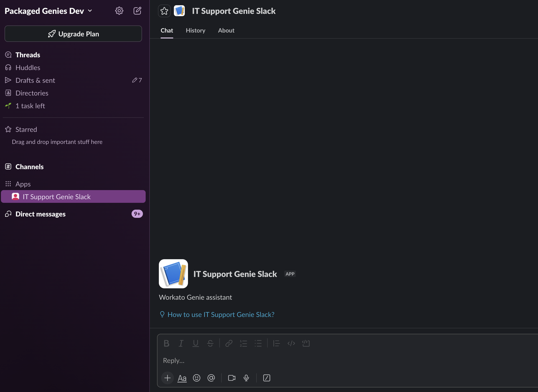Click the Drafts & sent arrow icon
The image size is (538, 392).
coord(8,80)
